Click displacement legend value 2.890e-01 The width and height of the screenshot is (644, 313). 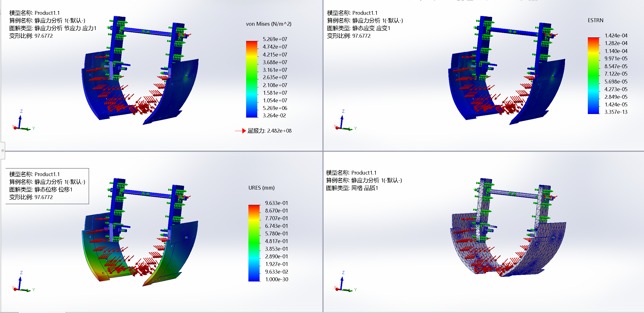[x=276, y=257]
